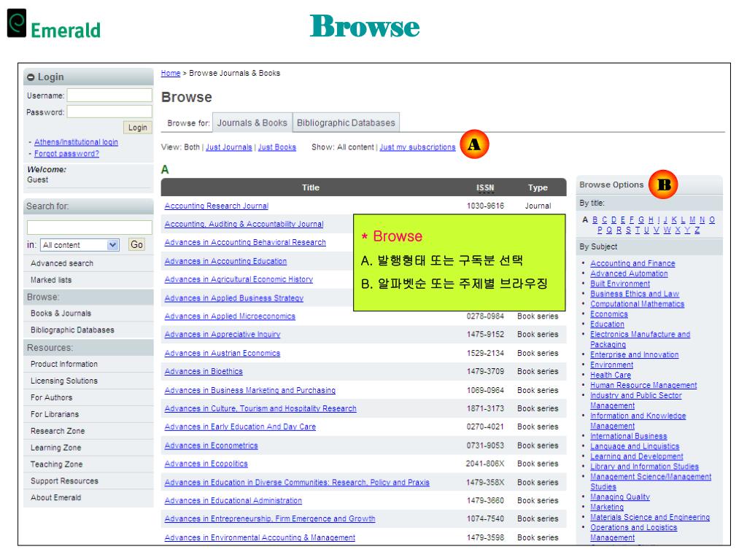Open Advances in Early Education And Day Care
Screen dimensions: 747x560
click(x=240, y=427)
